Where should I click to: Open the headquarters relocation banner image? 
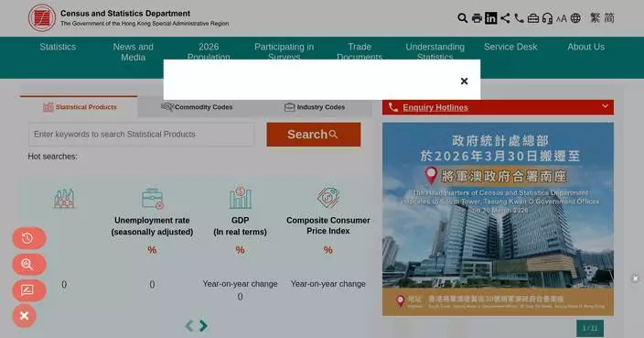click(498, 219)
